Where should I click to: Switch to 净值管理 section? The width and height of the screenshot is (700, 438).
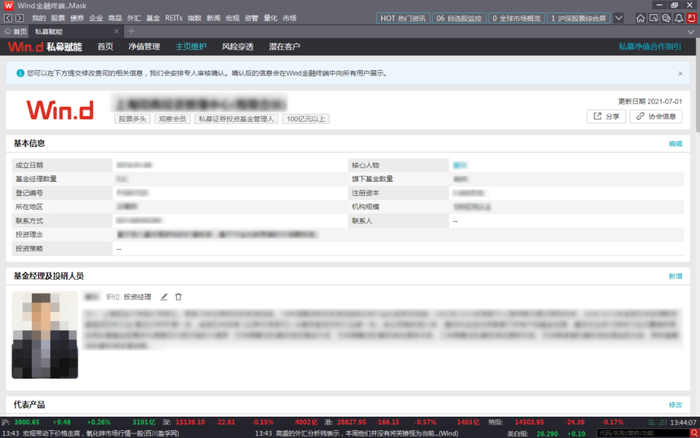tap(144, 46)
